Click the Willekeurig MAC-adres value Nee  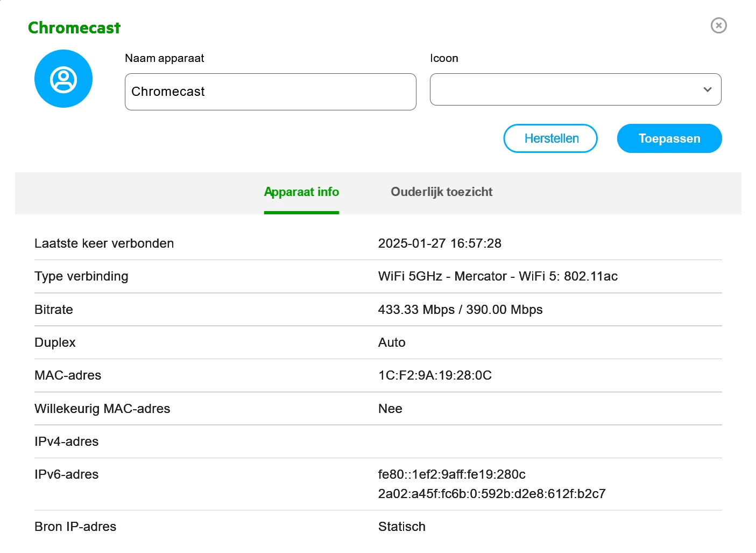[390, 409]
